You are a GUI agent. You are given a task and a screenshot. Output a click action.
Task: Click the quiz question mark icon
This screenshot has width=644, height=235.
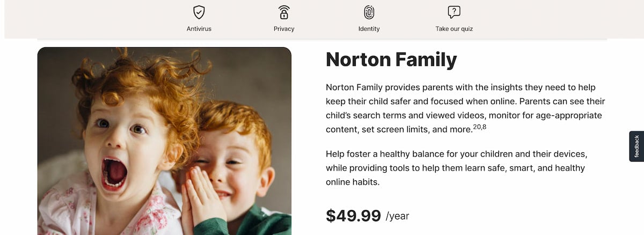tap(454, 12)
